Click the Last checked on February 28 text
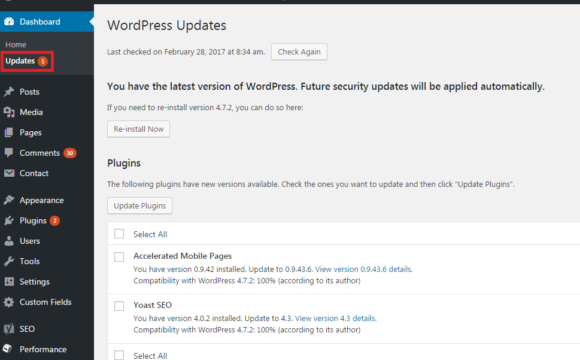Image resolution: width=580 pixels, height=360 pixels. point(186,52)
